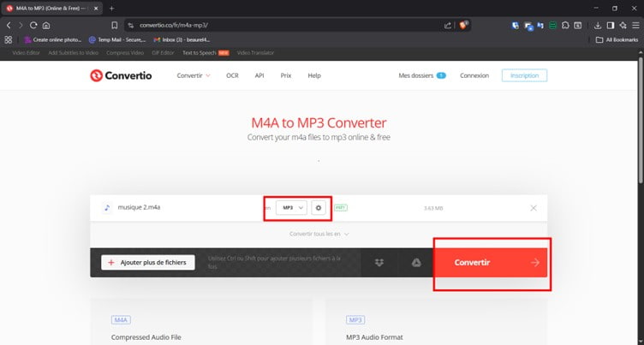Open the downloads icon
This screenshot has height=345, width=644.
[598, 25]
